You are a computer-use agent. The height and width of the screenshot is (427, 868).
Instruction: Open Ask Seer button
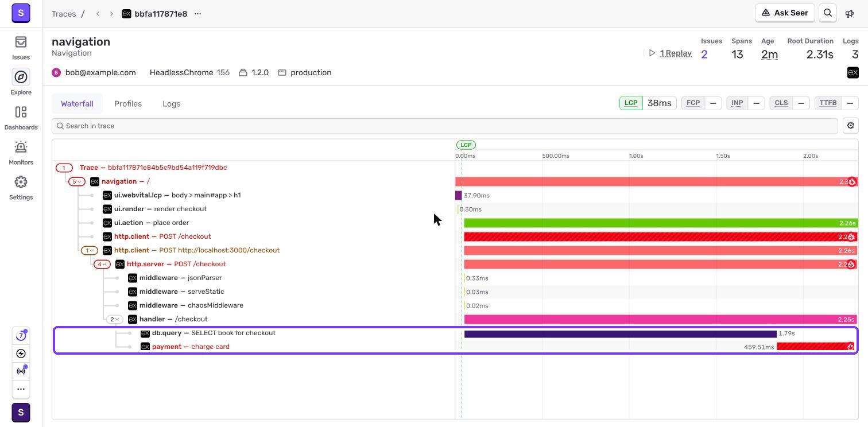tap(785, 13)
